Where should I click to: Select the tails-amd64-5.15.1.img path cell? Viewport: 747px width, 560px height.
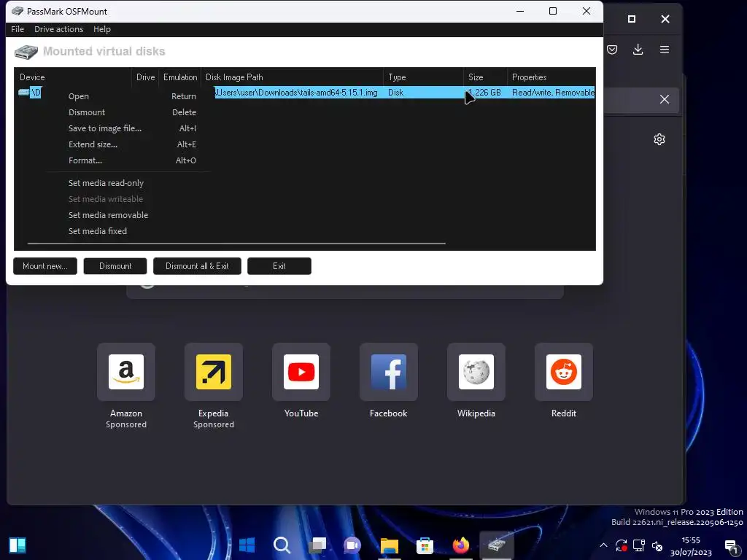click(x=297, y=93)
